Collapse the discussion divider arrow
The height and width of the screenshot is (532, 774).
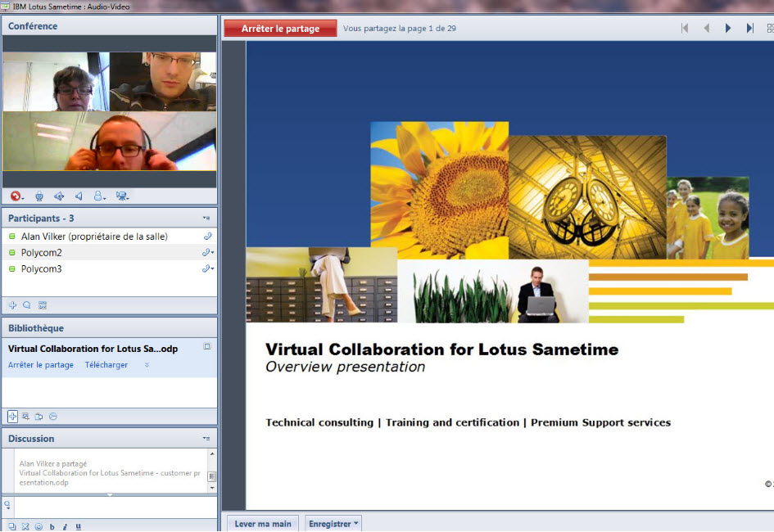110,494
